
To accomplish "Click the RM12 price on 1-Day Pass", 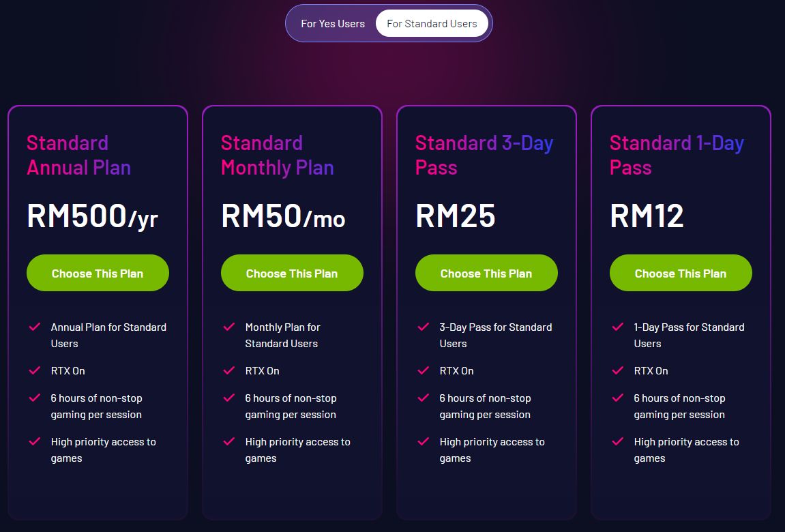I will (645, 215).
